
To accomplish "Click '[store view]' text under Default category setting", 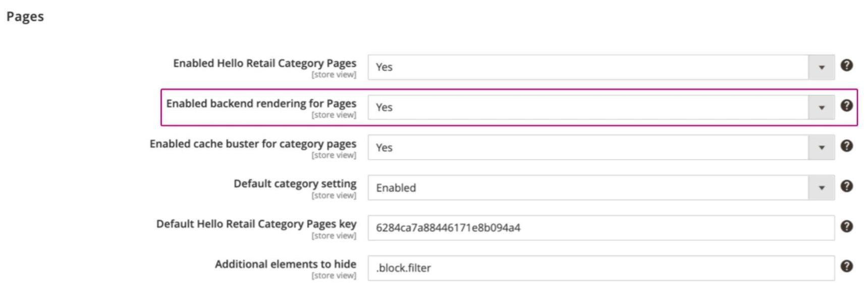I will [334, 196].
